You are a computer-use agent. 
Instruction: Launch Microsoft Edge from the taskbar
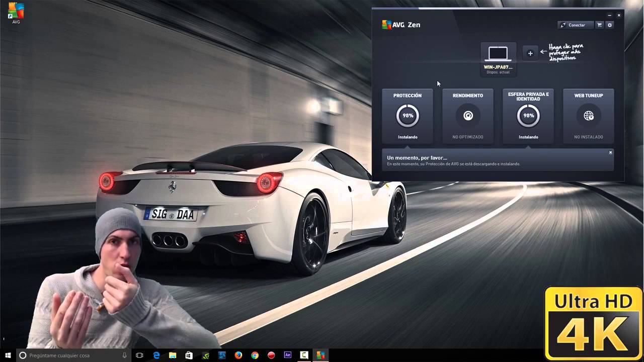[x=156, y=355]
